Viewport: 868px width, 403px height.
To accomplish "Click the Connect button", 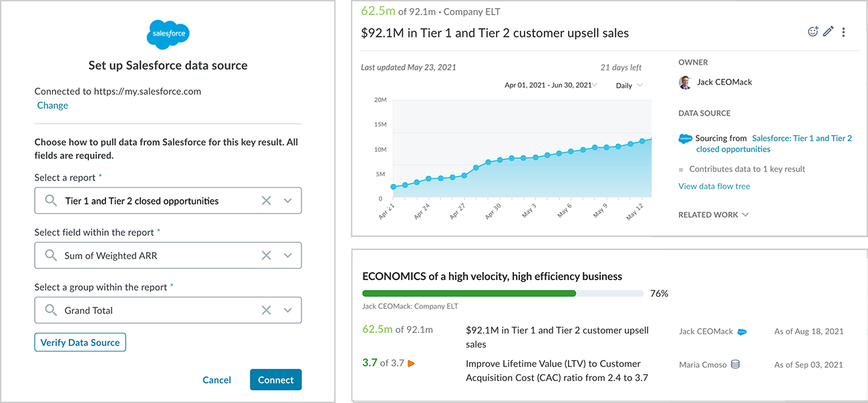I will point(276,380).
